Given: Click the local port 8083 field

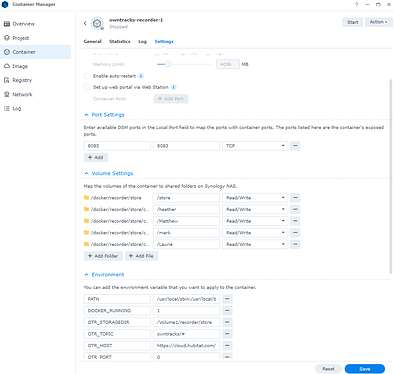Looking at the screenshot, I should click(x=117, y=146).
